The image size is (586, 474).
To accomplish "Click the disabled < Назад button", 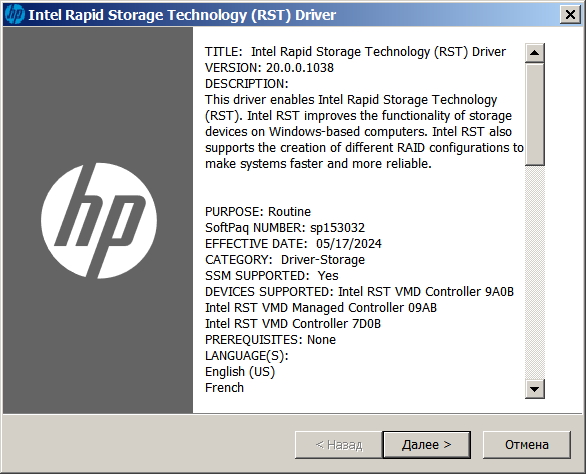I will point(339,444).
